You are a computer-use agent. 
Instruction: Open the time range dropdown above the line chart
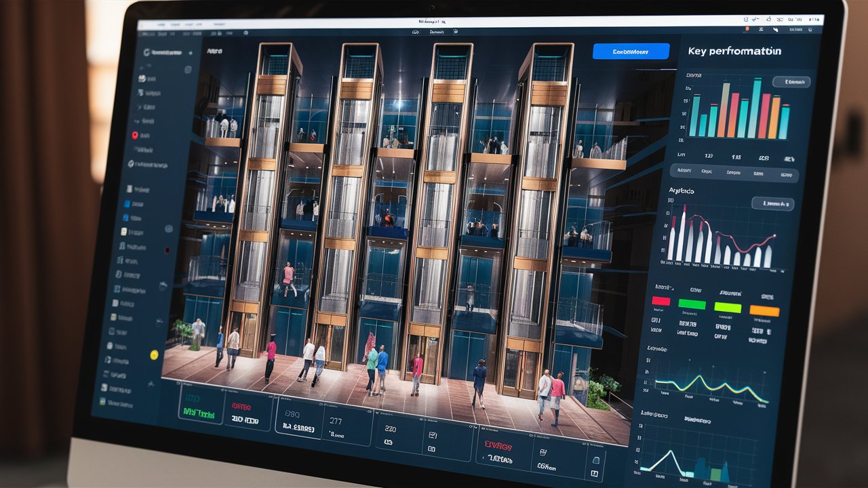(x=772, y=203)
